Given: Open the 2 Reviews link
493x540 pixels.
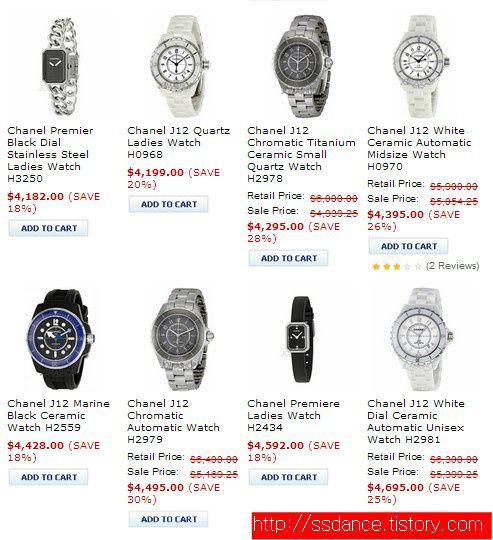Looking at the screenshot, I should pyautogui.click(x=452, y=266).
